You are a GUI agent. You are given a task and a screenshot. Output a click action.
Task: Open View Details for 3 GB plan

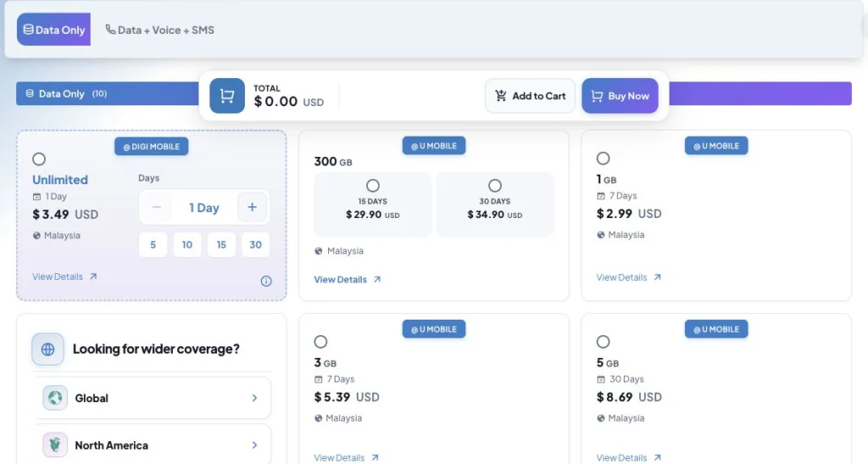[346, 458]
